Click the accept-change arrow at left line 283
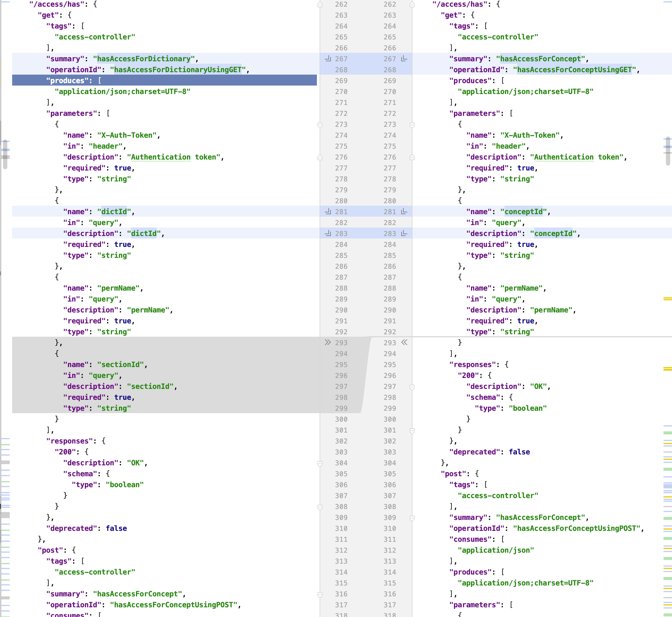Screen dimensions: 672x617 [328, 234]
